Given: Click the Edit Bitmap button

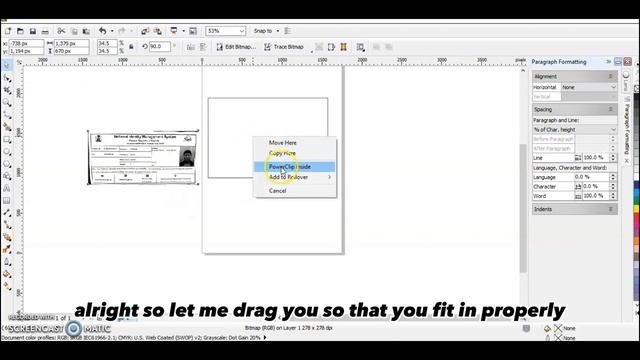Looking at the screenshot, I should coord(236,47).
